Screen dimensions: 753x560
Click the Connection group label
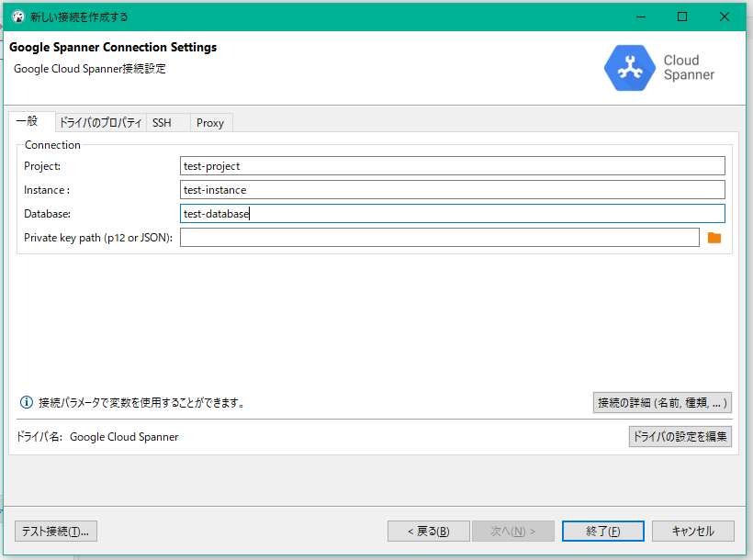52,144
